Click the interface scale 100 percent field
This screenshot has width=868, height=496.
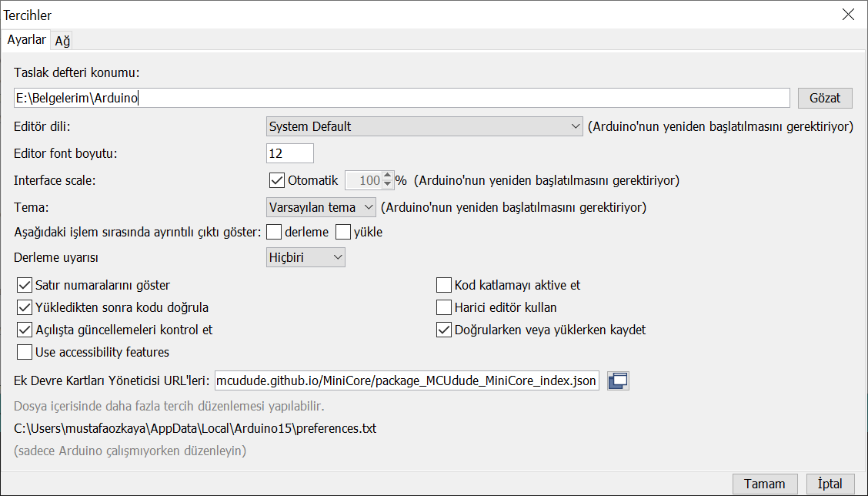(x=363, y=180)
